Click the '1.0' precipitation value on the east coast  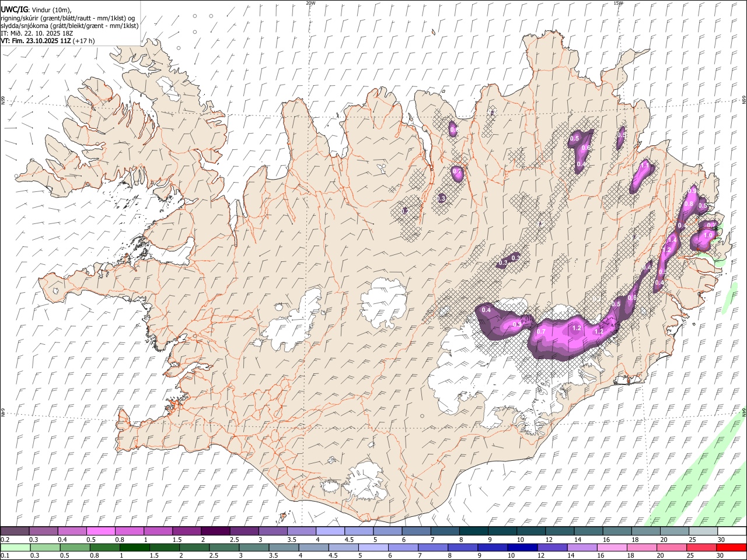click(708, 235)
